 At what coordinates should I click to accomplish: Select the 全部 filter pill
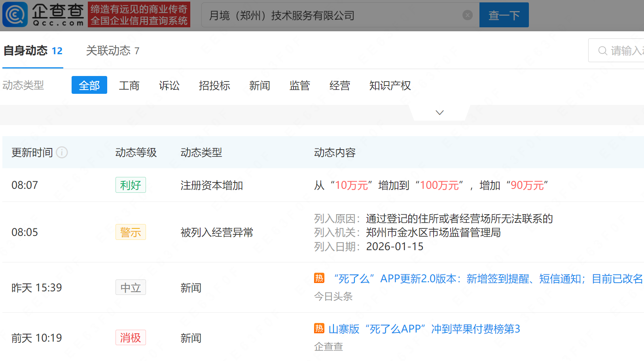[89, 85]
